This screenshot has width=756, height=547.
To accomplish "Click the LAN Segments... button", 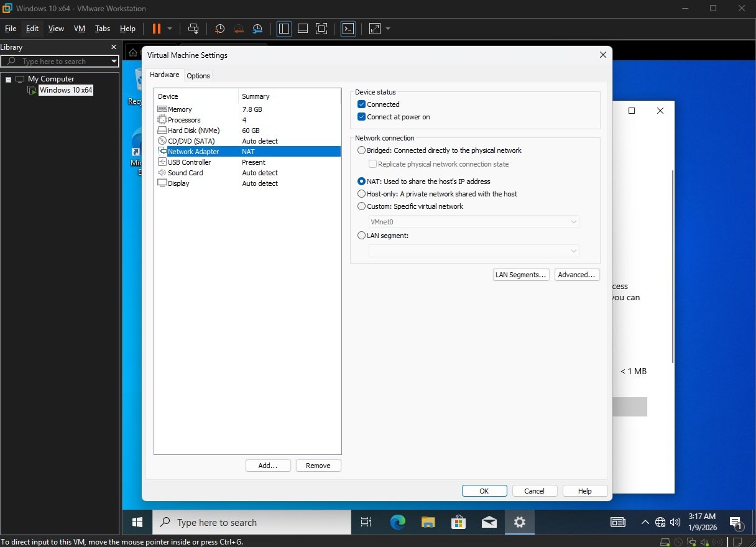I will point(520,275).
